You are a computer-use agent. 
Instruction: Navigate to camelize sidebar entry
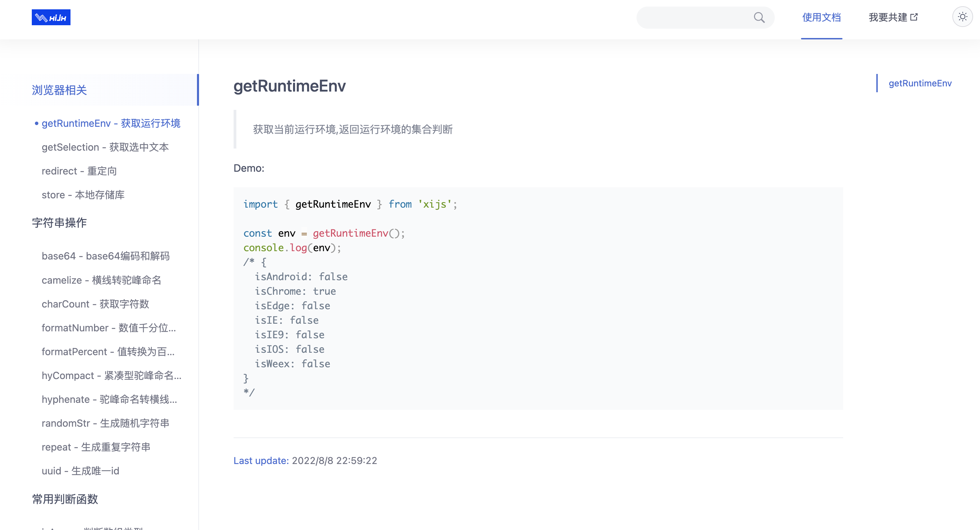(101, 280)
